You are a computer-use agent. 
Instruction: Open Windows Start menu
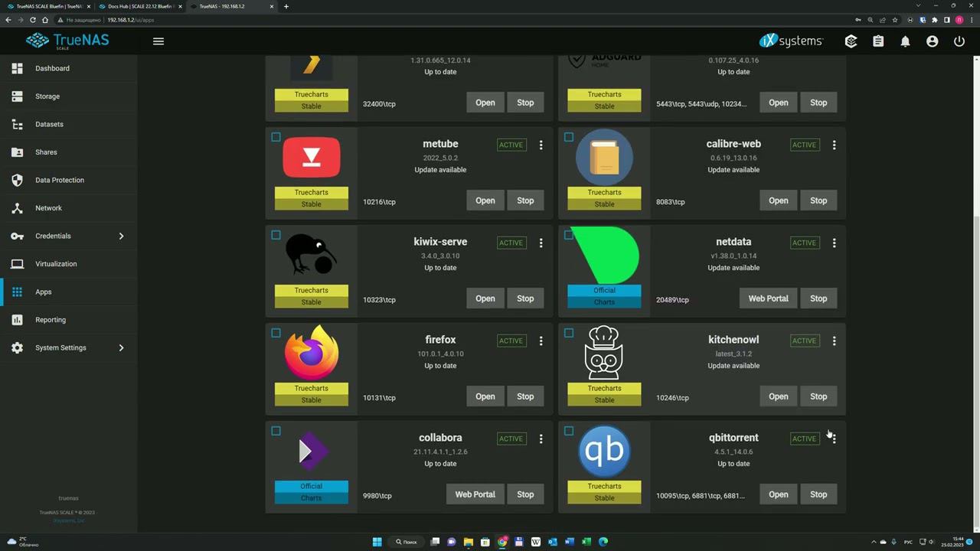pyautogui.click(x=377, y=542)
